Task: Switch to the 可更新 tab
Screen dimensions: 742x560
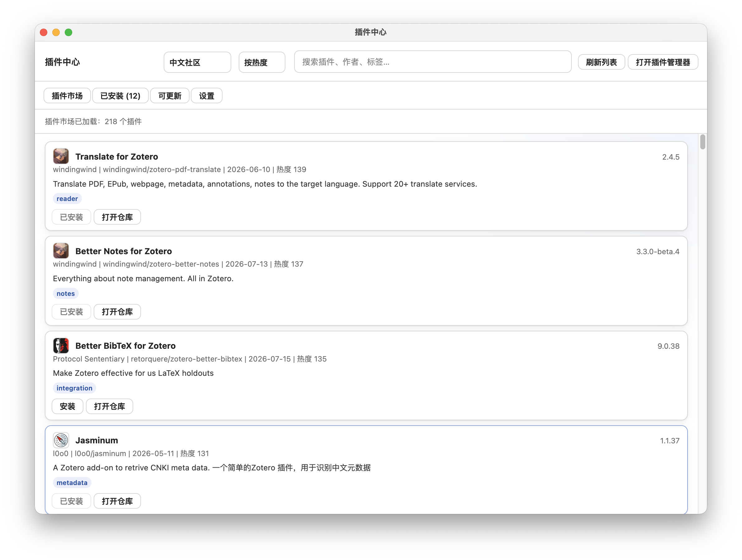Action: (x=170, y=96)
